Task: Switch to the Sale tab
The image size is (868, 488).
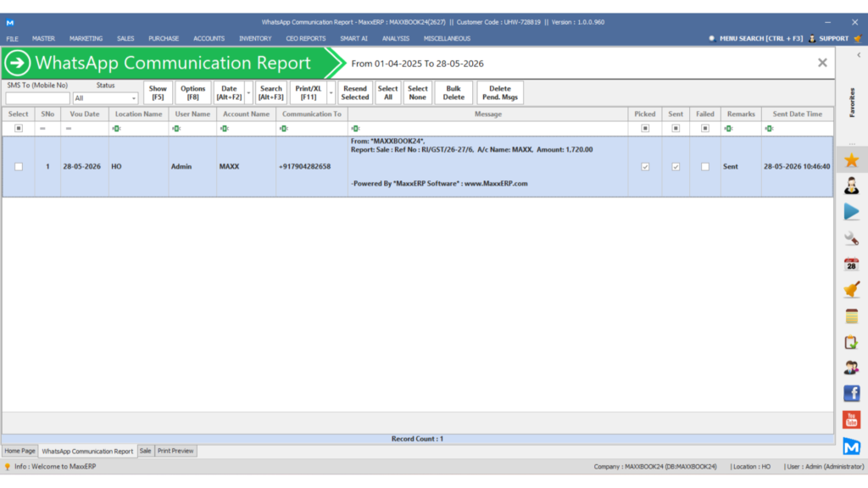Action: [145, 451]
